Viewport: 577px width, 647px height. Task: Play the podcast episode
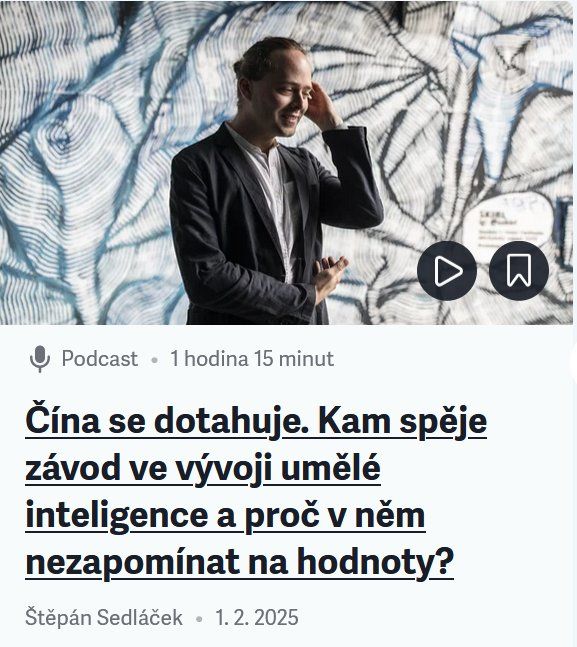(x=447, y=271)
